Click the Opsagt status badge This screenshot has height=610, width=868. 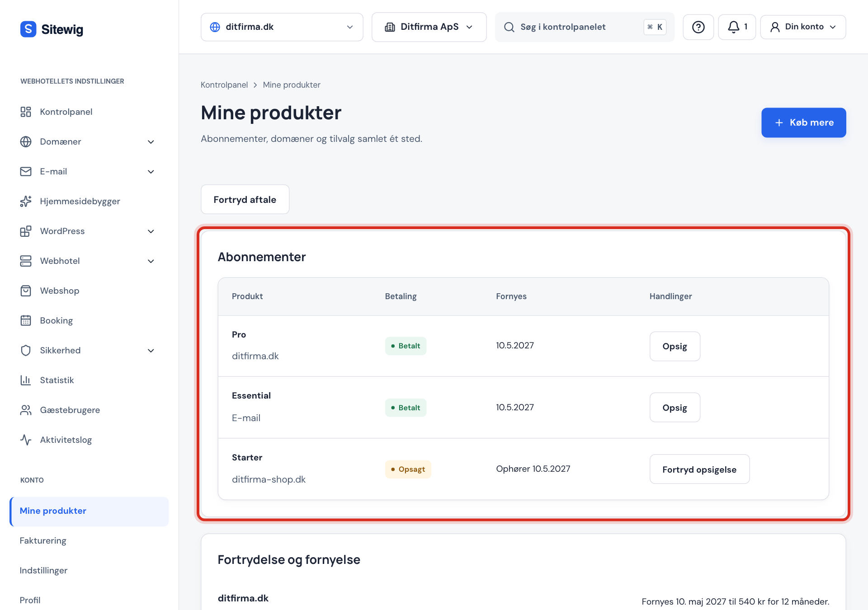[408, 469]
